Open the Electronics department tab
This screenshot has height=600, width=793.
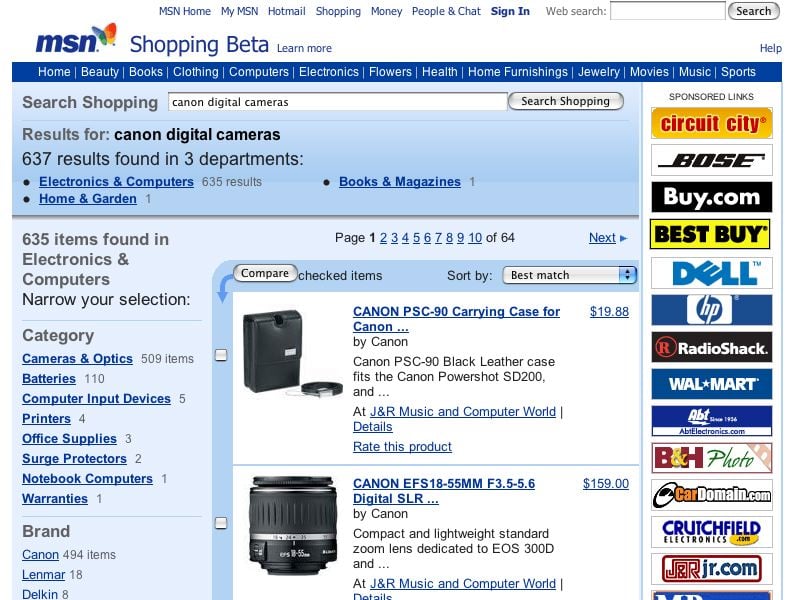click(x=329, y=72)
